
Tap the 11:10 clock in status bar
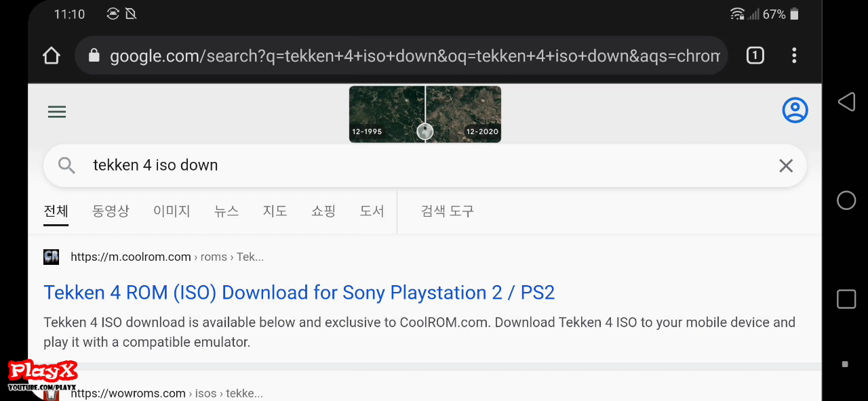tap(69, 14)
